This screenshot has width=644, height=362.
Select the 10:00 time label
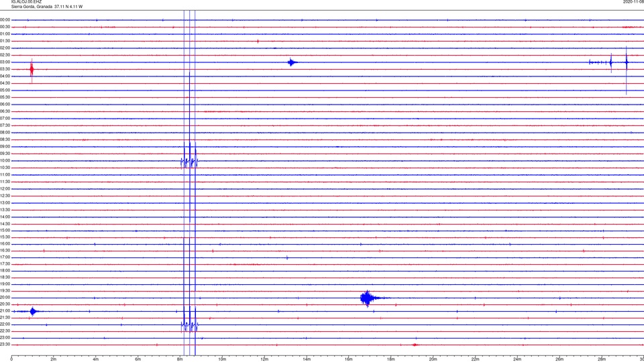[x=5, y=160]
